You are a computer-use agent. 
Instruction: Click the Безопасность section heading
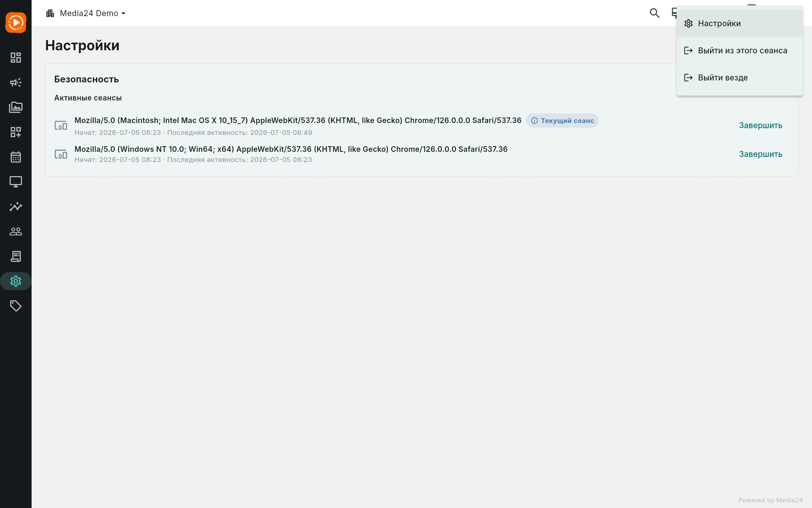[87, 79]
